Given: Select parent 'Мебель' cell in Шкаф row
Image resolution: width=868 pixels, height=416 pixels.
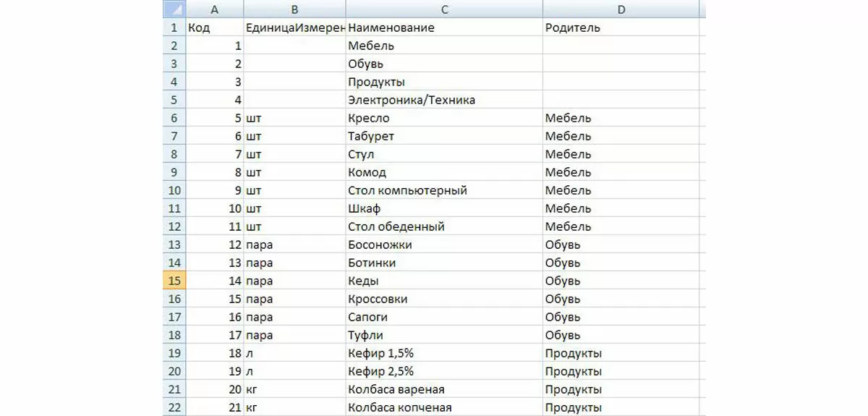Looking at the screenshot, I should pos(621,208).
